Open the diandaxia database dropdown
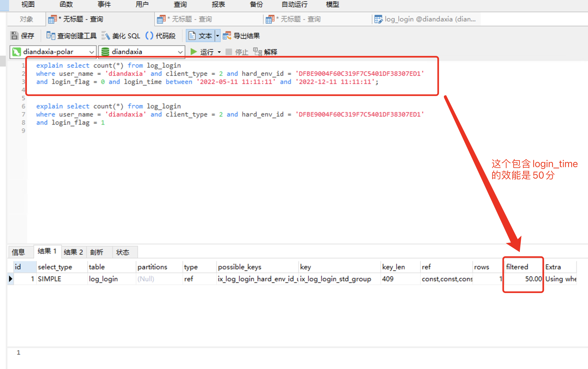 click(180, 52)
